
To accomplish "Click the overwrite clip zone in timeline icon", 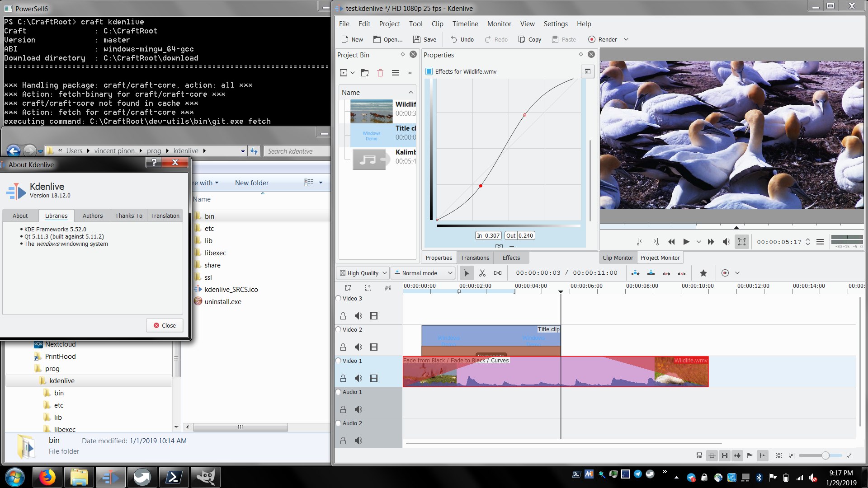I will (651, 273).
